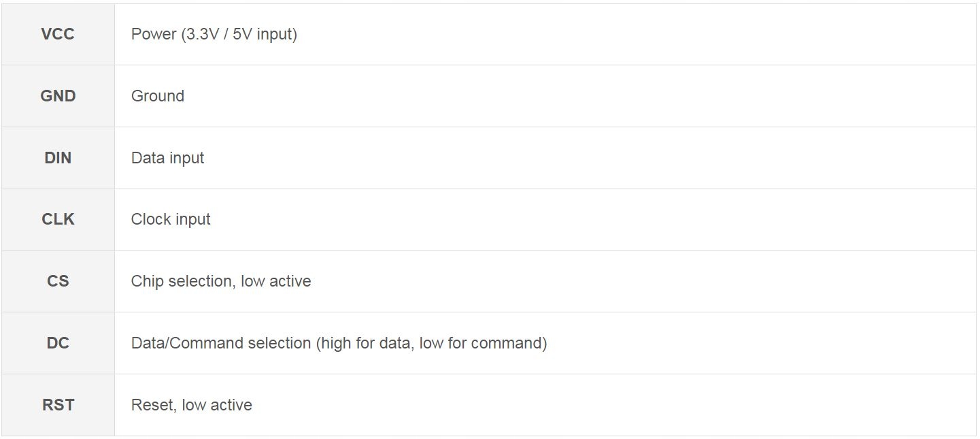This screenshot has width=980, height=439.
Task: Click the VCC pin label cell
Action: (x=58, y=34)
